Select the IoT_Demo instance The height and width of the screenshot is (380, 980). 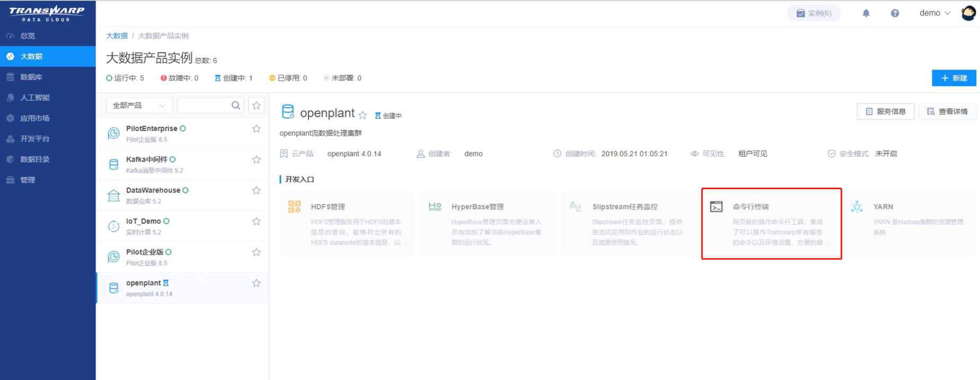click(x=183, y=226)
